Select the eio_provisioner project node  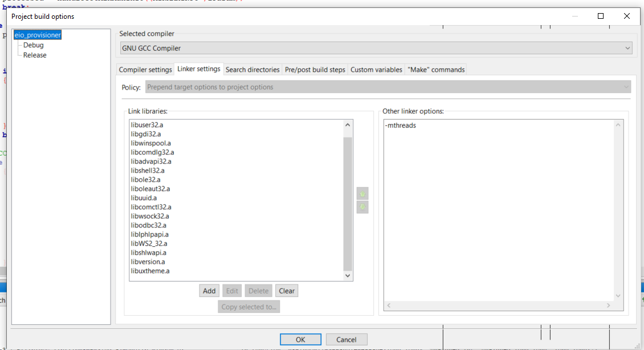38,35
